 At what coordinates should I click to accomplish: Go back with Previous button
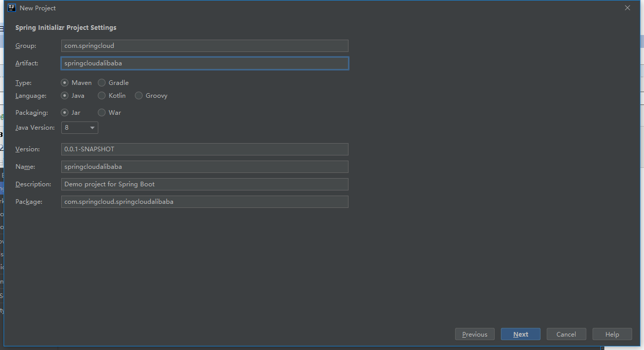[x=475, y=334]
